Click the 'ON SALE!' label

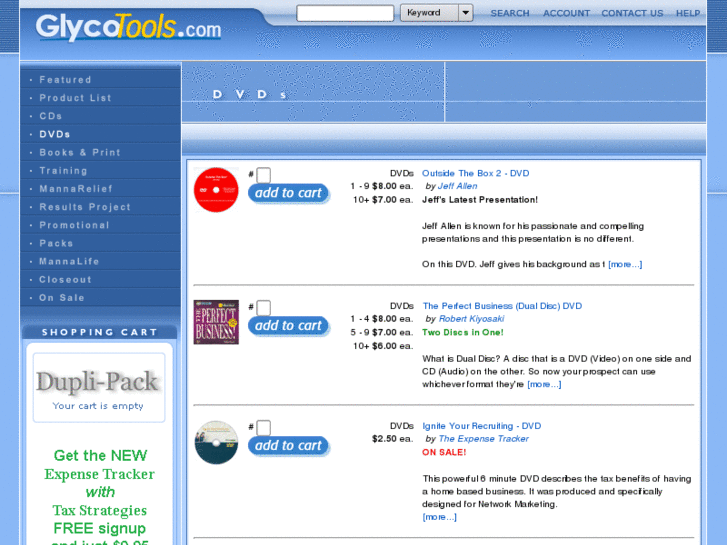tap(444, 452)
